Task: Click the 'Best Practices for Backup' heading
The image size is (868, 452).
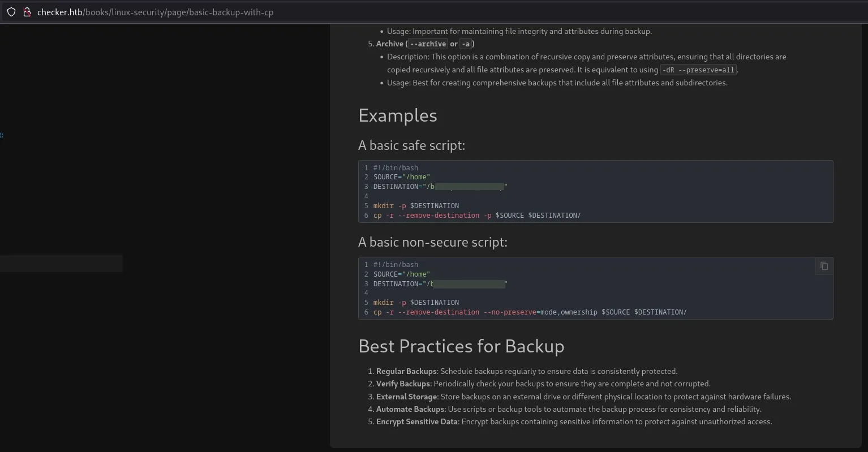Action: [461, 346]
